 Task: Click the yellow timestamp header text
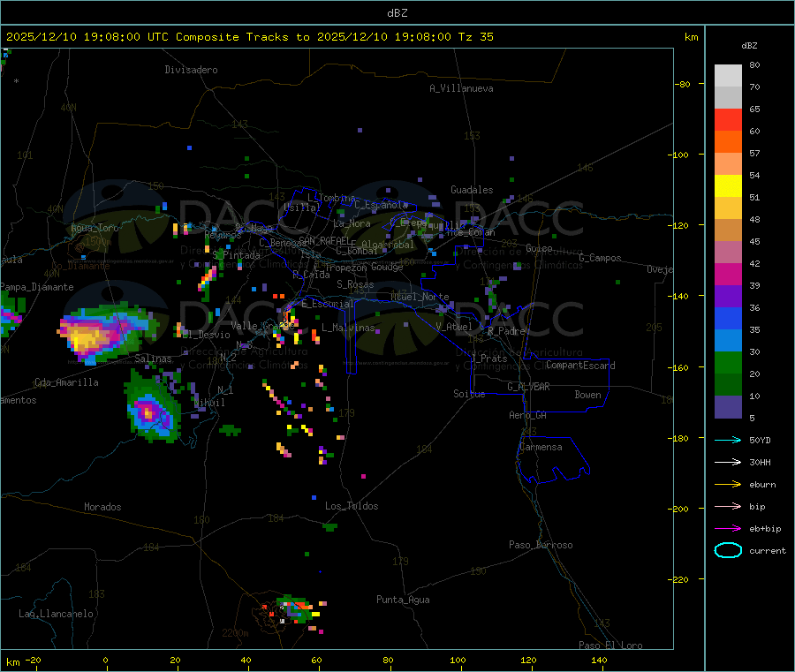[x=249, y=37]
